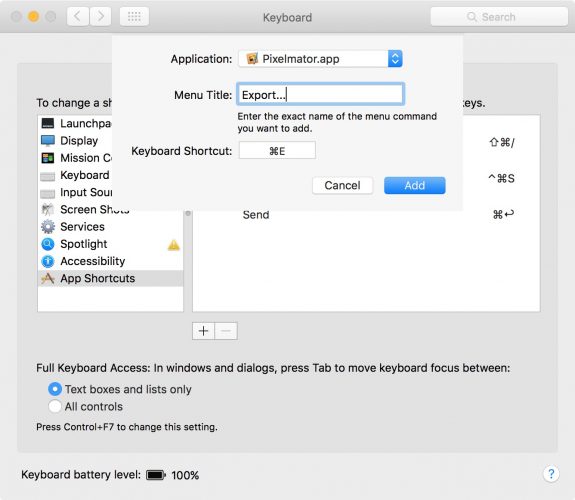Select the Input Sources category
575x500 pixels.
coord(76,192)
